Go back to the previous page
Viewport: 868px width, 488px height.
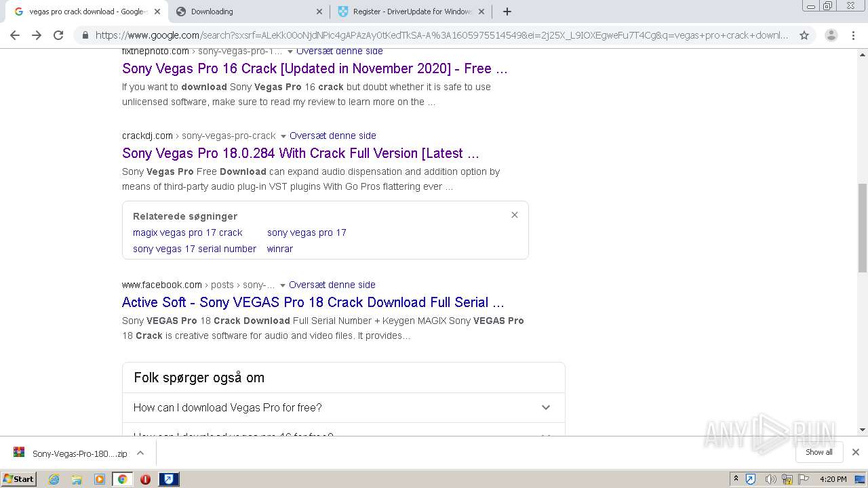15,35
